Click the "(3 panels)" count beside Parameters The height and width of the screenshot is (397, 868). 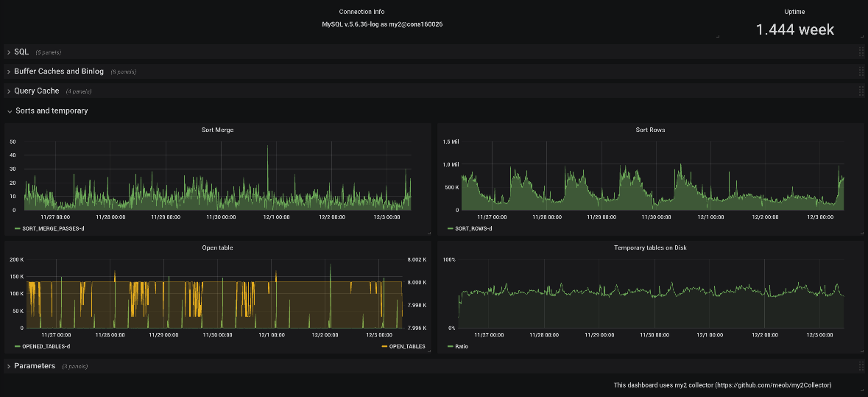75,367
